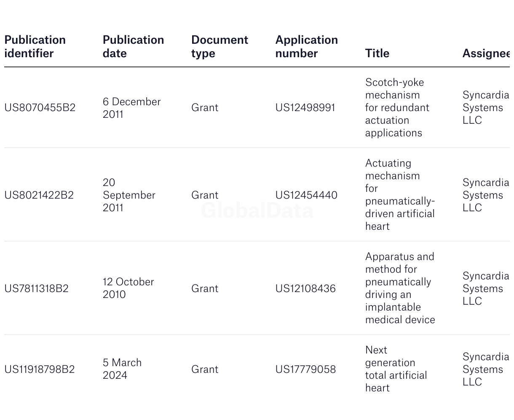Image resolution: width=514 pixels, height=420 pixels.
Task: Click the Application number column header
Action: click(x=306, y=46)
